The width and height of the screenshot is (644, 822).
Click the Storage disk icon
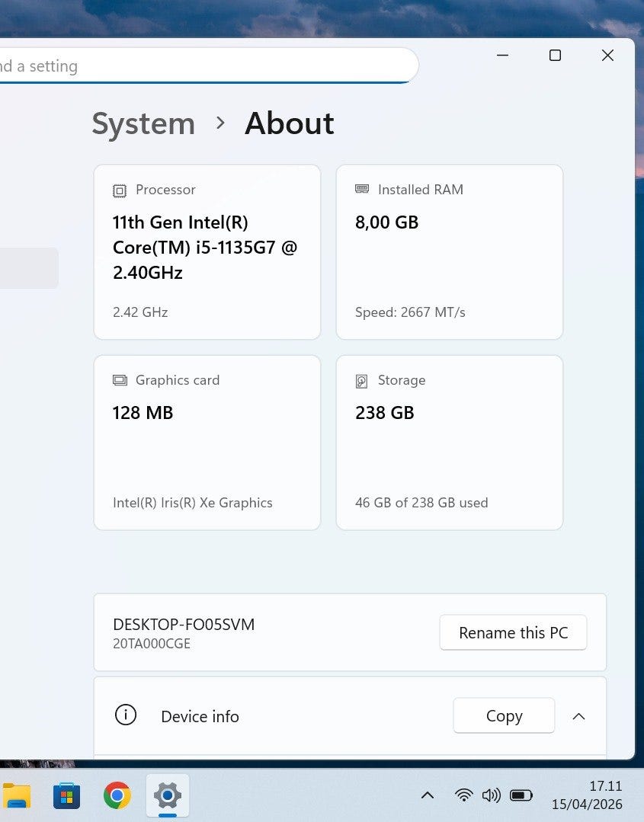coord(362,381)
